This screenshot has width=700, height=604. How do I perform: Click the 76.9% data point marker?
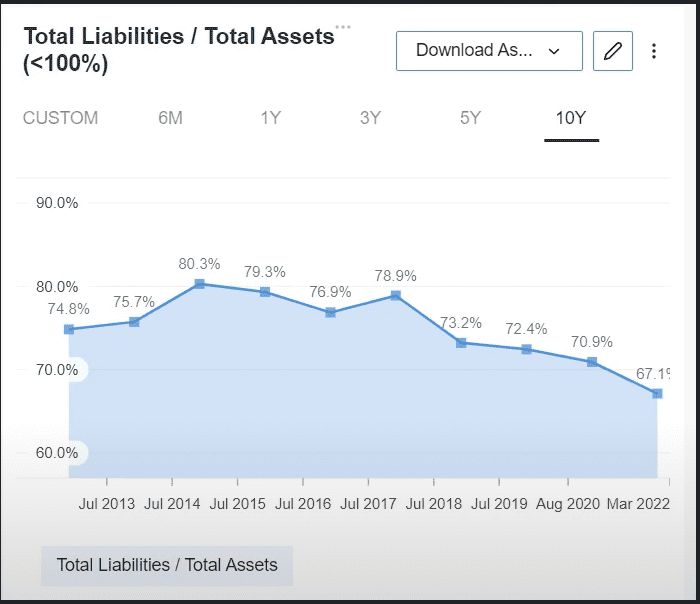(330, 312)
